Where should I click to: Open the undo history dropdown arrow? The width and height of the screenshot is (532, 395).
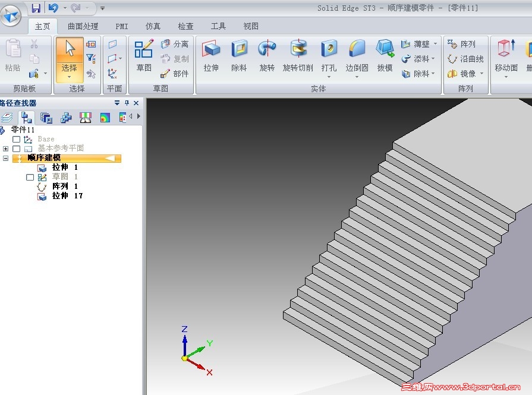[x=65, y=8]
